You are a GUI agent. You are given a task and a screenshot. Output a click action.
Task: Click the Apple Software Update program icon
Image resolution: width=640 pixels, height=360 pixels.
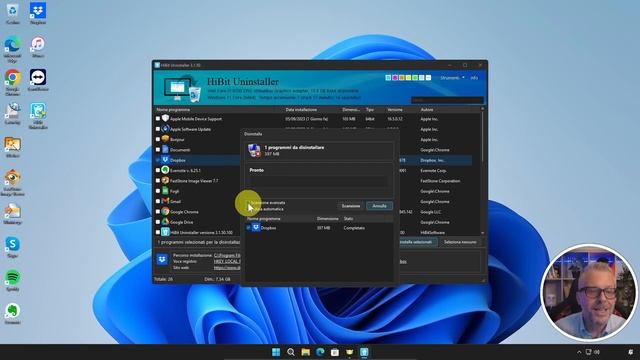coord(165,129)
